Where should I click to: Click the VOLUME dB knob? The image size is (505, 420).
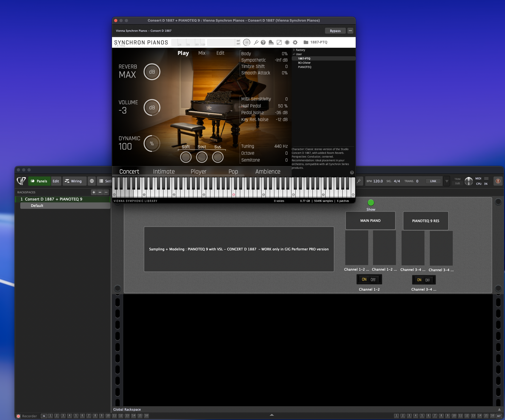coord(152,107)
